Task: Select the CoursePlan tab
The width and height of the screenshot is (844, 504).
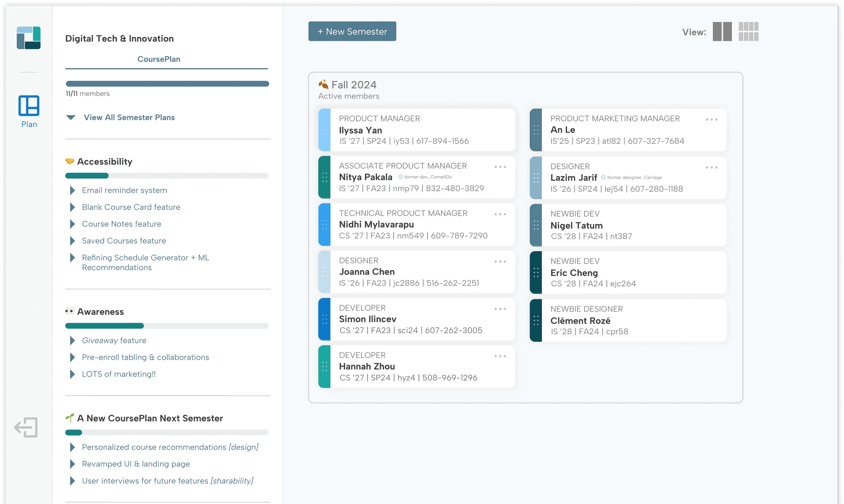Action: 159,59
